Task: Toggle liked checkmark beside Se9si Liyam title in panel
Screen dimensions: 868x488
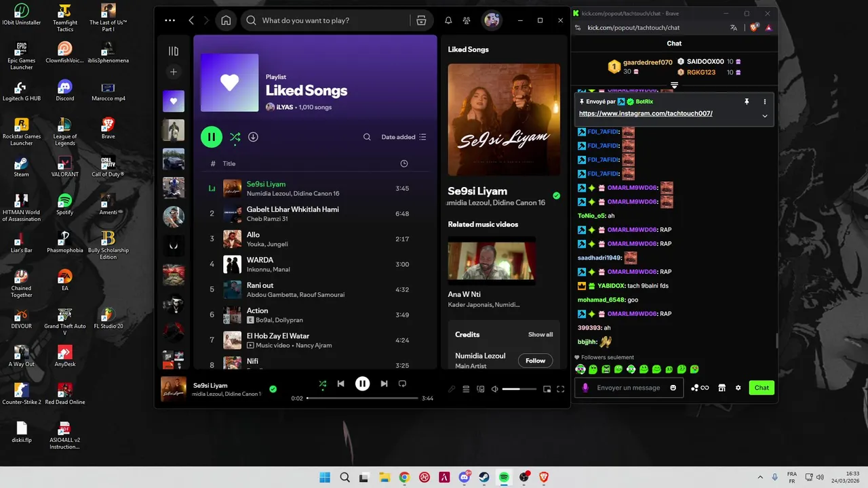Action: 556,196
